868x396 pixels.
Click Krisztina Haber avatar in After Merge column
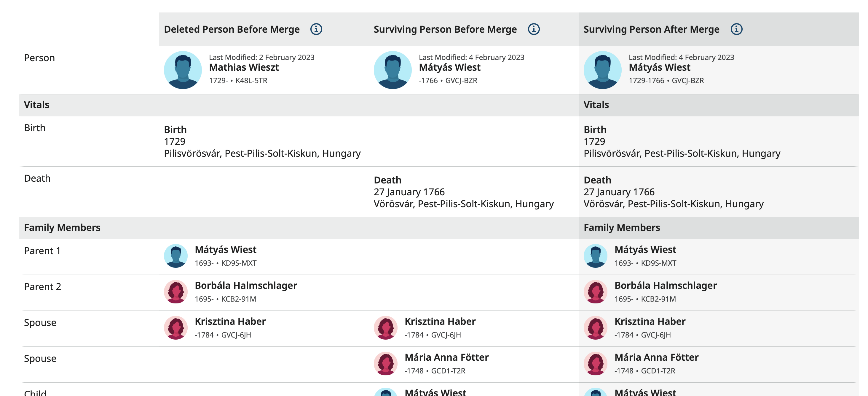click(596, 328)
